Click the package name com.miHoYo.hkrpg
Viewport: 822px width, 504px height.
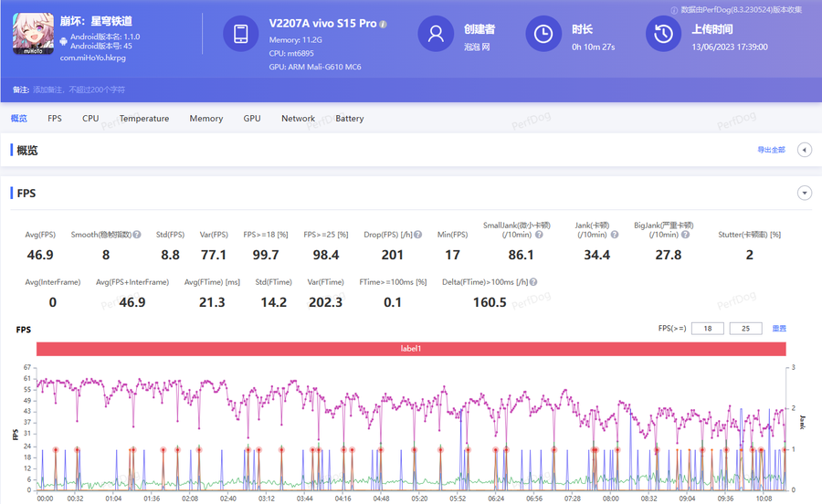93,58
